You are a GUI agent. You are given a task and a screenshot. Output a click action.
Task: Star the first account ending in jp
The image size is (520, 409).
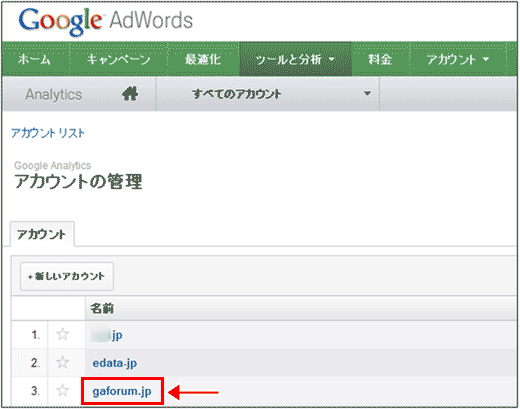click(63, 334)
